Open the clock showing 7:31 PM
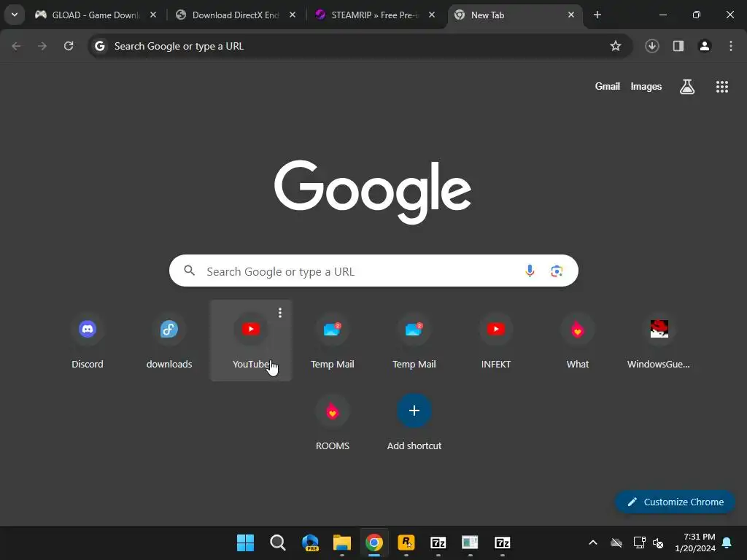Screen dimensions: 747x560 [x=695, y=542]
